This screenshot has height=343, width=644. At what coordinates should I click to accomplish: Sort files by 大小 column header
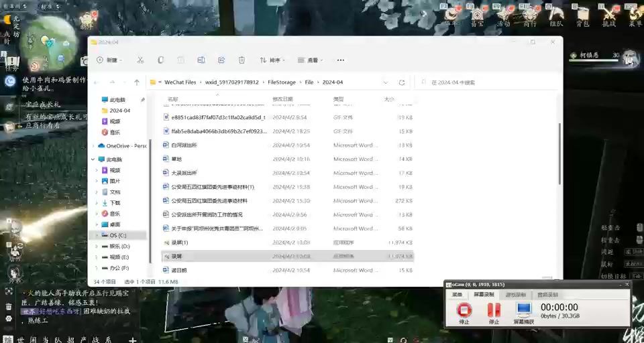(x=389, y=99)
